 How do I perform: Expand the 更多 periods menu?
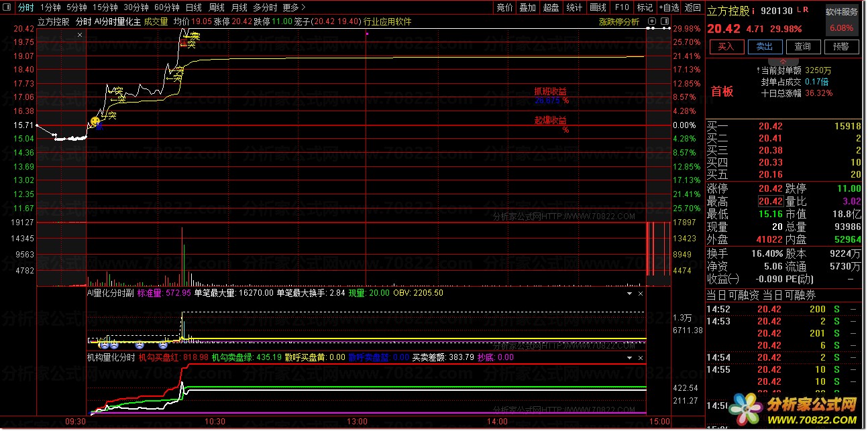click(292, 7)
